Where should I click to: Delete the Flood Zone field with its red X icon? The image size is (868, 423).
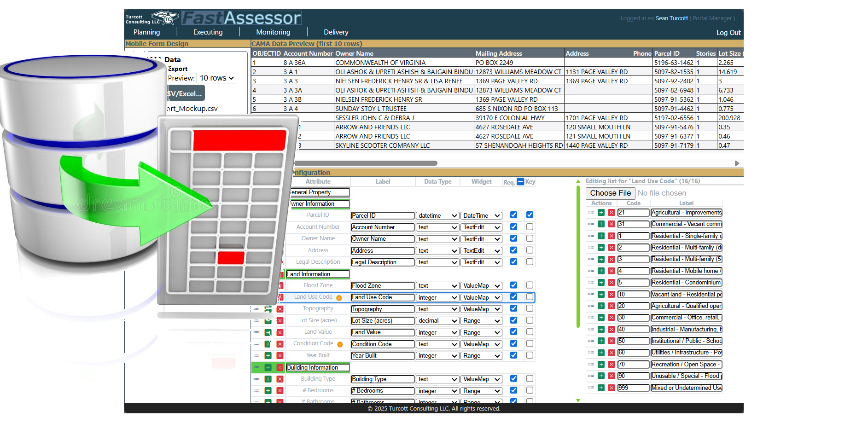click(x=280, y=285)
